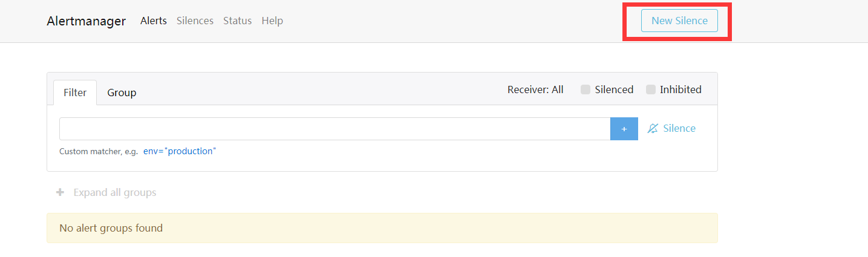Click the No alert groups found banner
Screen dimensions: 868x257
[x=382, y=228]
